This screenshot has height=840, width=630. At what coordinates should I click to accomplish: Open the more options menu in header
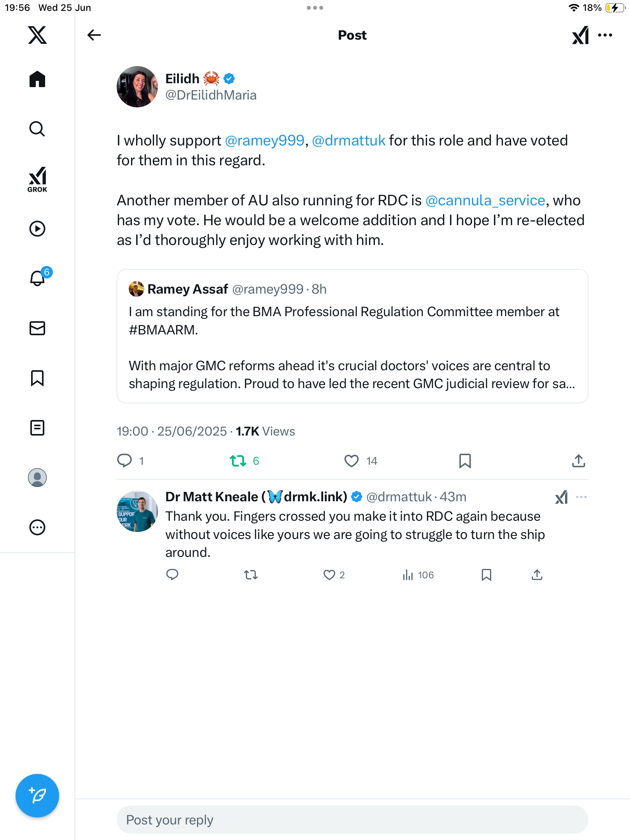pos(605,35)
